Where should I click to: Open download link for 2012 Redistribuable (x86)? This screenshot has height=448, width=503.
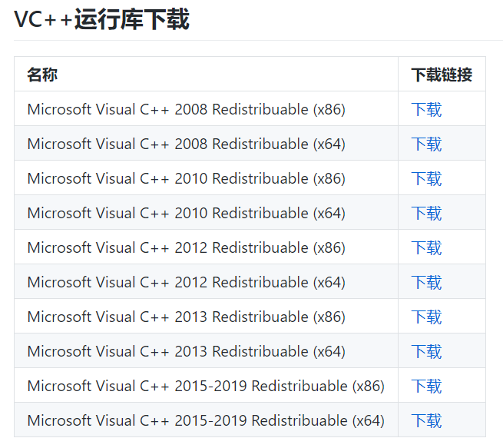(x=426, y=248)
